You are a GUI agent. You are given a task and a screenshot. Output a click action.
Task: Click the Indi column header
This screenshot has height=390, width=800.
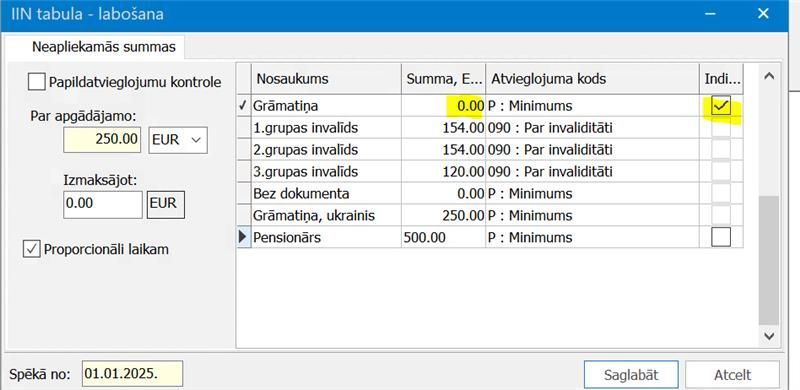[x=721, y=79]
